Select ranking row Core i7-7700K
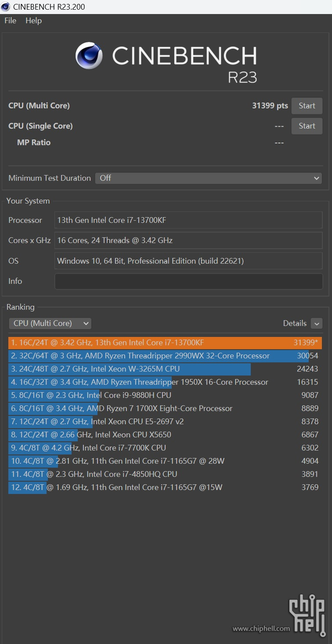Screen dimensions: 332x644 point(165,448)
